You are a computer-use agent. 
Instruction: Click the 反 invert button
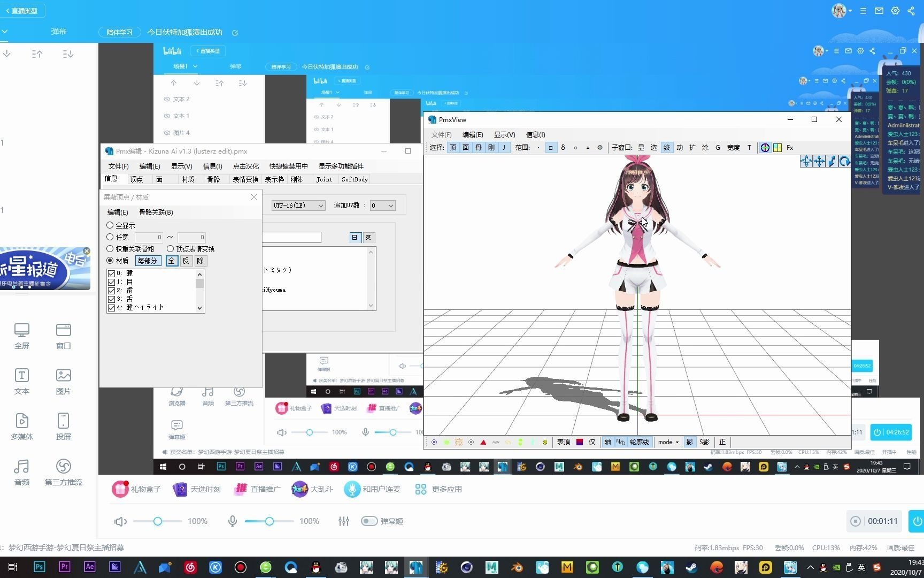pyautogui.click(x=186, y=261)
